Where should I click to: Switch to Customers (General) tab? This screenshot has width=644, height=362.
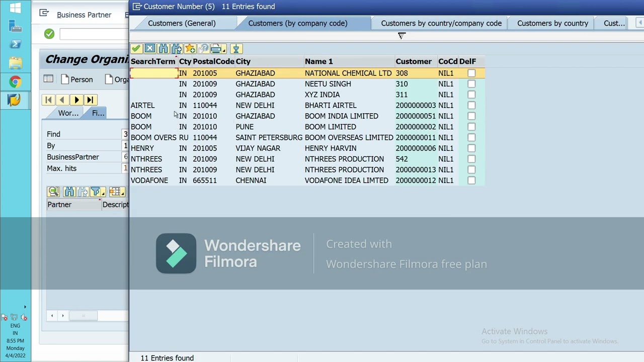click(x=182, y=23)
